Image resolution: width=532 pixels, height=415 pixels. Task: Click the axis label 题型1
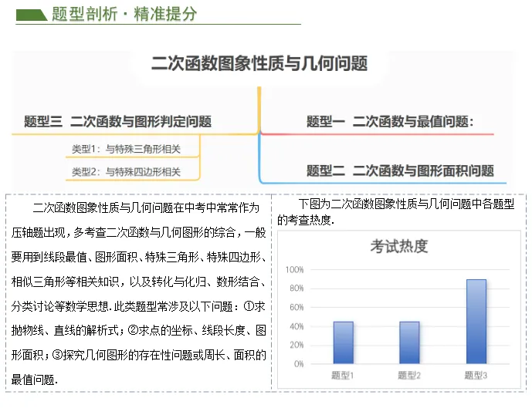342,376
